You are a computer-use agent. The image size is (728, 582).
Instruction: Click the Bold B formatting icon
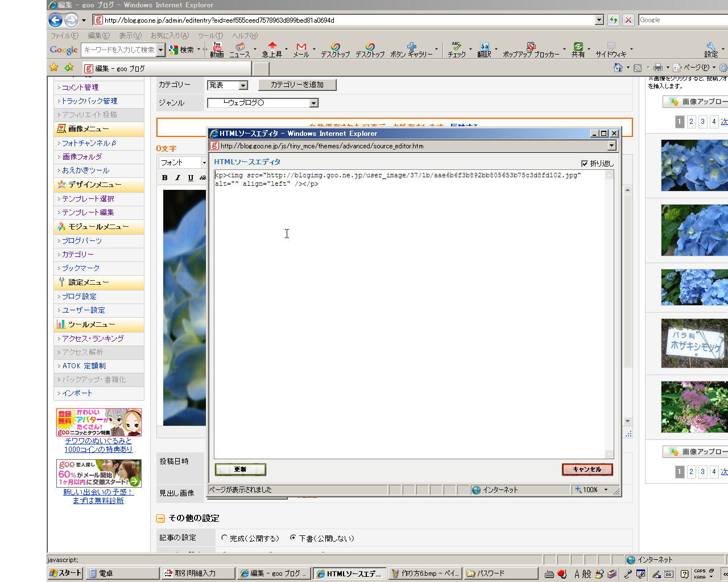(x=164, y=178)
